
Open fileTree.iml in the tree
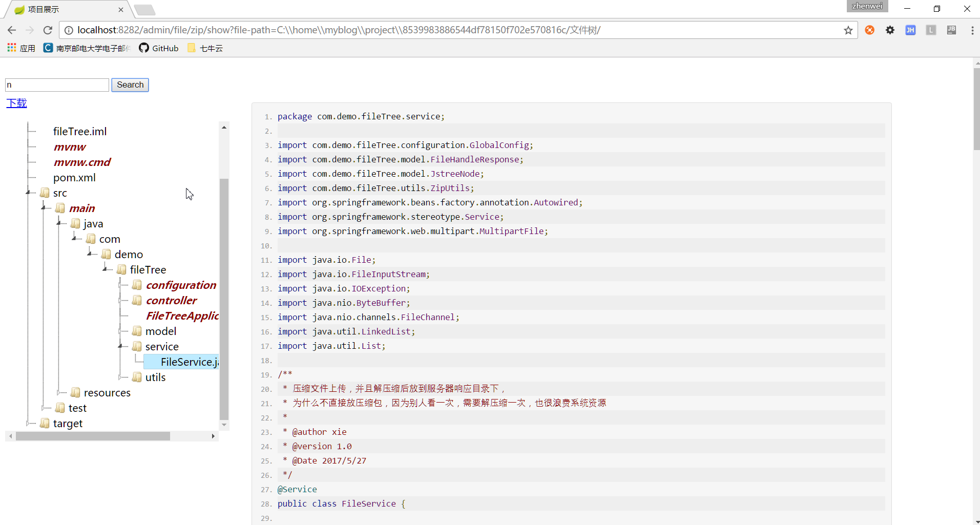(80, 131)
